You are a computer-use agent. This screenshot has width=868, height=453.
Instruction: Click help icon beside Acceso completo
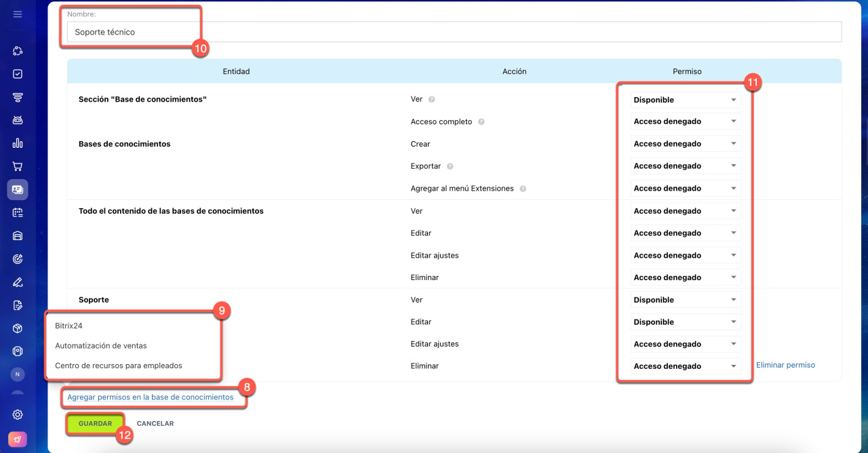(x=481, y=122)
